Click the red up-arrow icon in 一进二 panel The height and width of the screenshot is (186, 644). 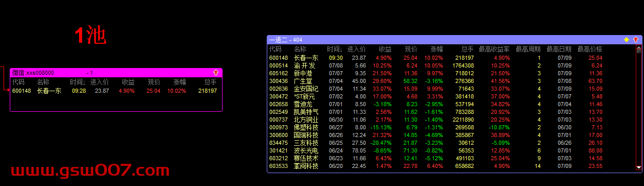click(x=636, y=40)
